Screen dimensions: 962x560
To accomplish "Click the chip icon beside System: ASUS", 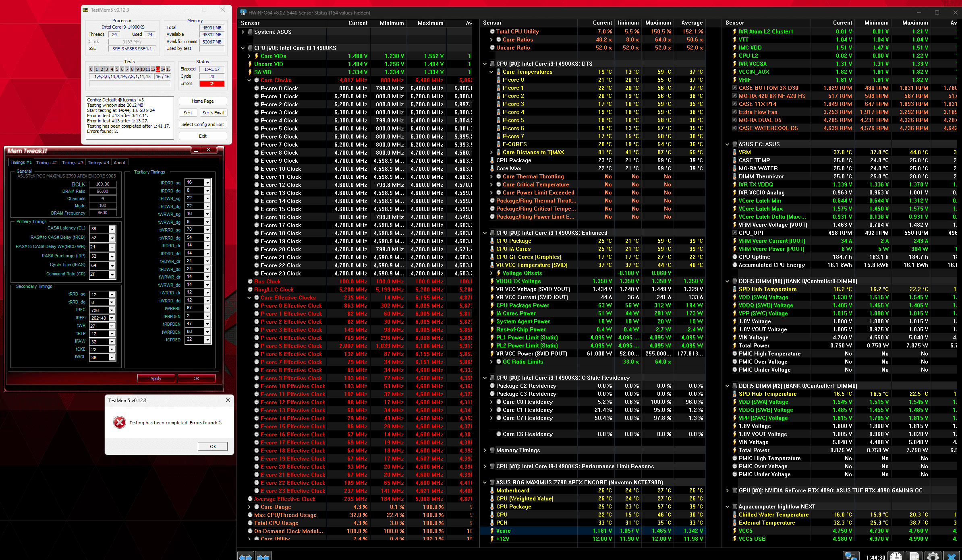I will 250,32.
